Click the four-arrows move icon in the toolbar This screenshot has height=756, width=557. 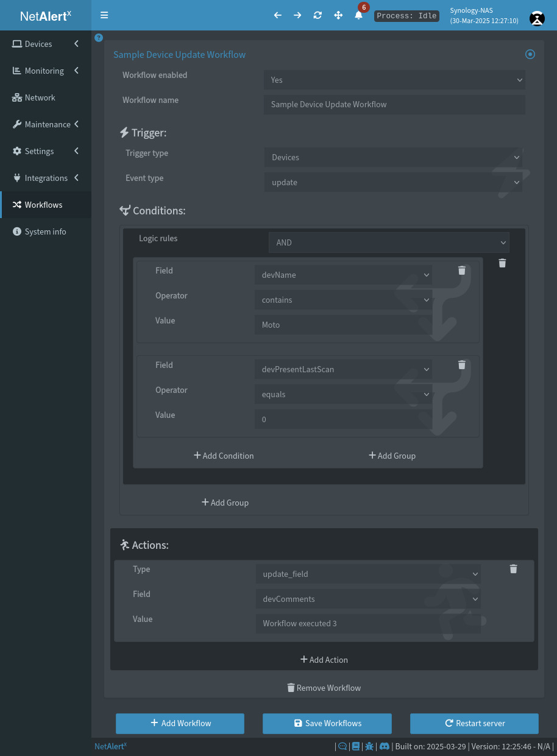[x=338, y=15]
